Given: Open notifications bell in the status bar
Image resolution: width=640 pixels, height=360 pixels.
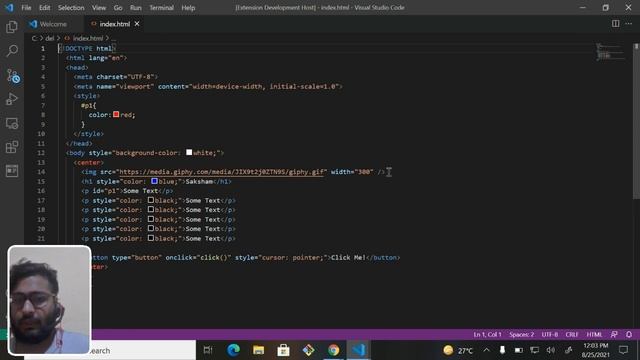Looking at the screenshot, I should coord(629,334).
